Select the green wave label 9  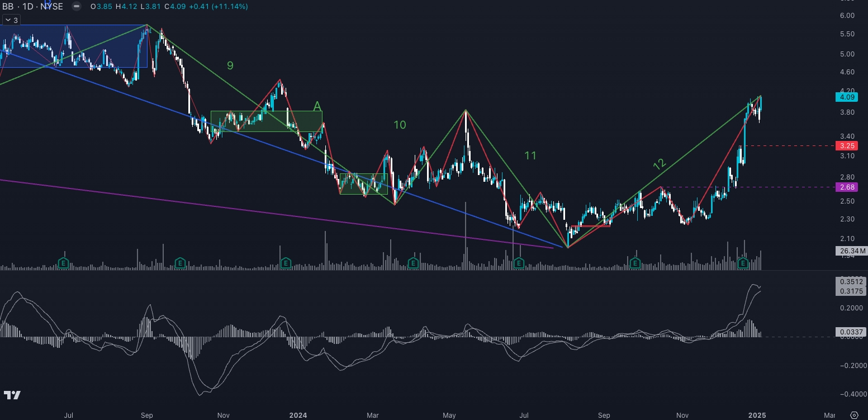[x=230, y=65]
